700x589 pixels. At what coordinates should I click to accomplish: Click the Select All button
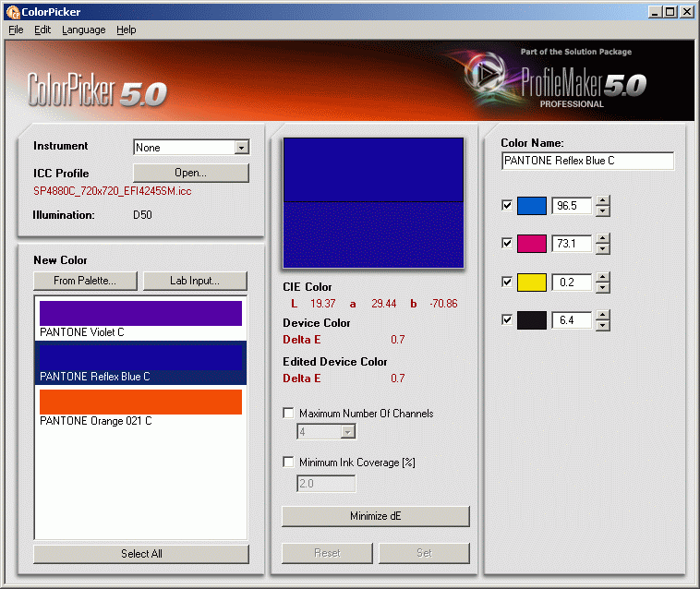point(141,554)
